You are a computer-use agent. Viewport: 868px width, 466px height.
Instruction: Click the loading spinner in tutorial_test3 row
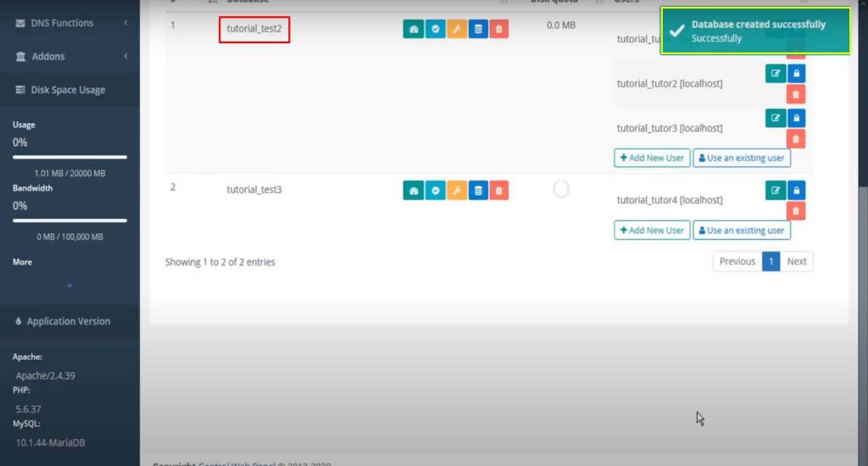(x=561, y=189)
